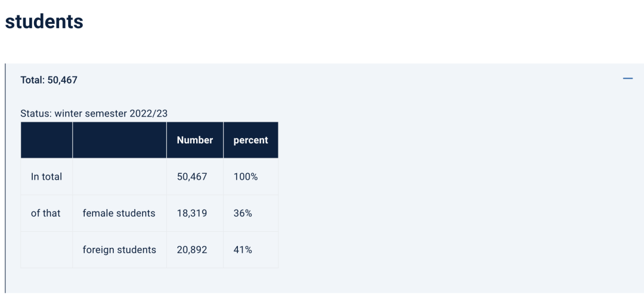The width and height of the screenshot is (644, 298).
Task: Click the female students cell
Action: pyautogui.click(x=119, y=213)
